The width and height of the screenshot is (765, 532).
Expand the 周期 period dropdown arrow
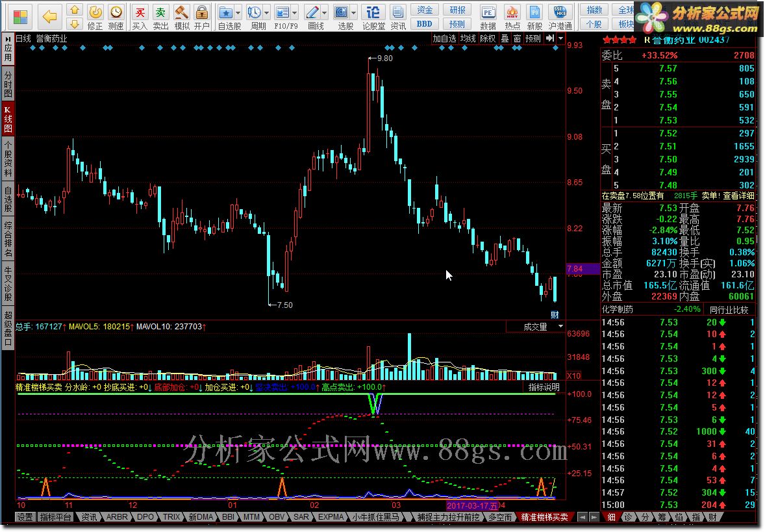(x=267, y=13)
